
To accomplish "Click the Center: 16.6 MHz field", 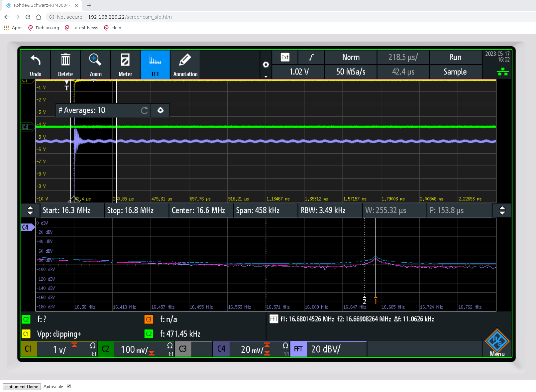I will point(198,210).
